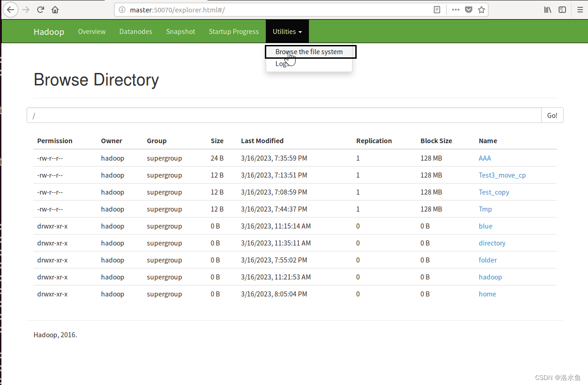Image resolution: width=588 pixels, height=385 pixels.
Task: Click the Go! button
Action: (x=552, y=115)
